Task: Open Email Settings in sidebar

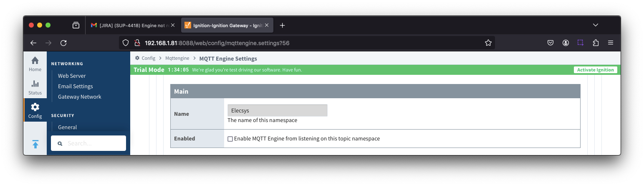Action: coord(76,86)
